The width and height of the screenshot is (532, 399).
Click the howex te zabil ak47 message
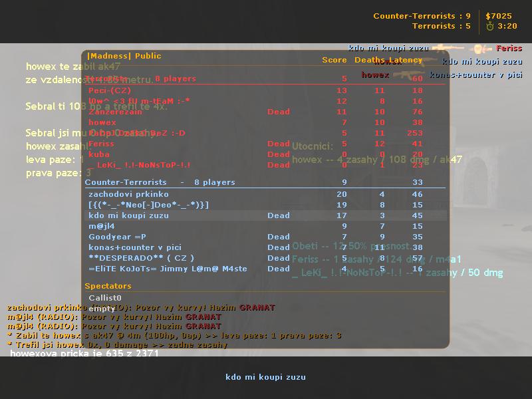(x=73, y=66)
